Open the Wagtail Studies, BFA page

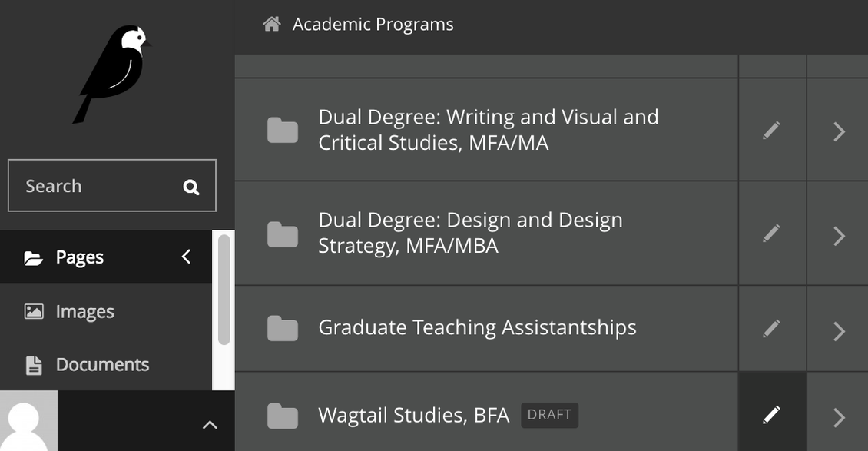(x=413, y=415)
